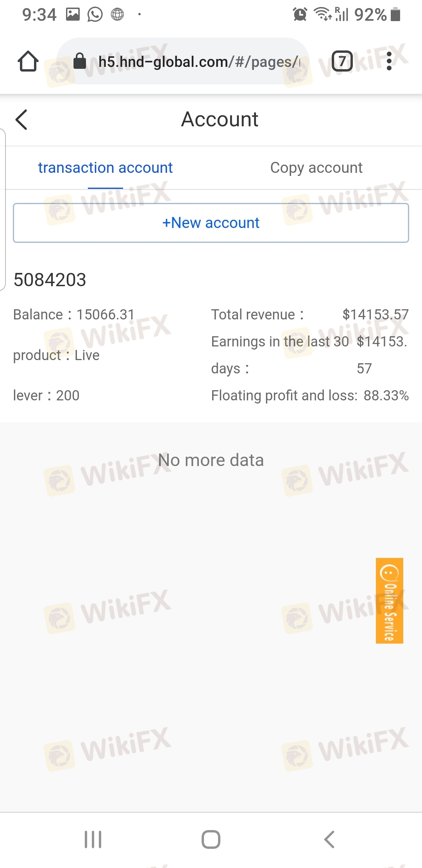Tap Android home navigation button

tap(211, 839)
